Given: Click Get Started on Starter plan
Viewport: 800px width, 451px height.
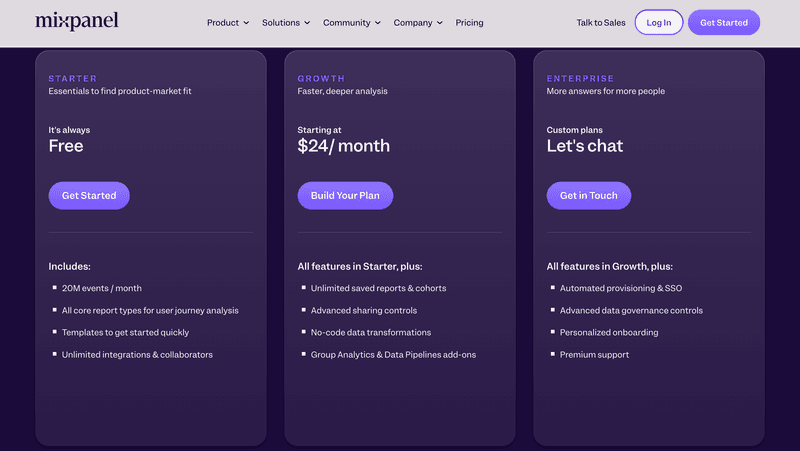Looking at the screenshot, I should click(89, 195).
